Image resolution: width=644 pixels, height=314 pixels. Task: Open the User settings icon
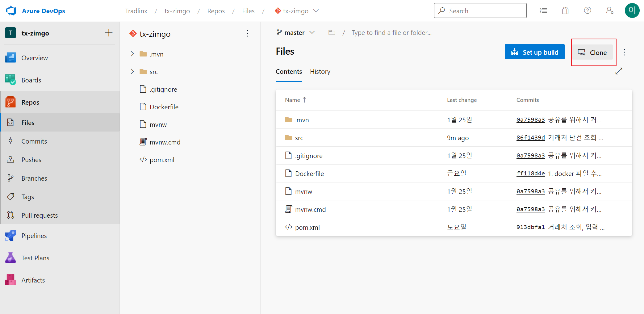[x=610, y=11]
